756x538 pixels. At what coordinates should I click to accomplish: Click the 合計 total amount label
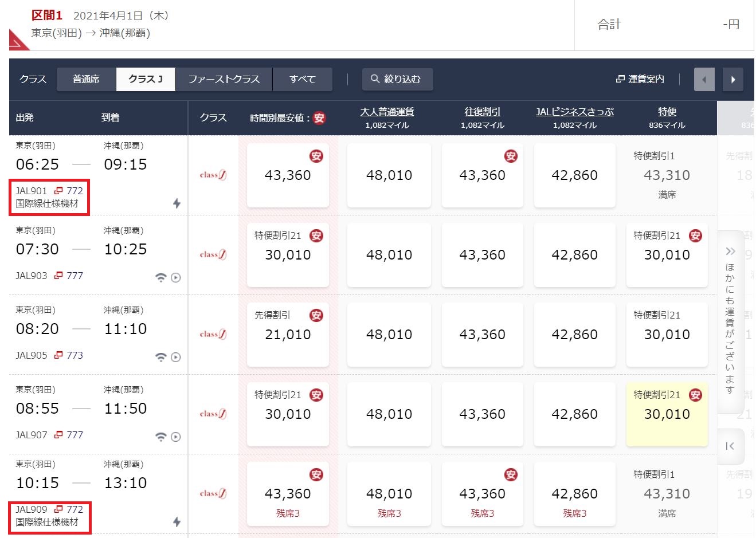pyautogui.click(x=609, y=24)
